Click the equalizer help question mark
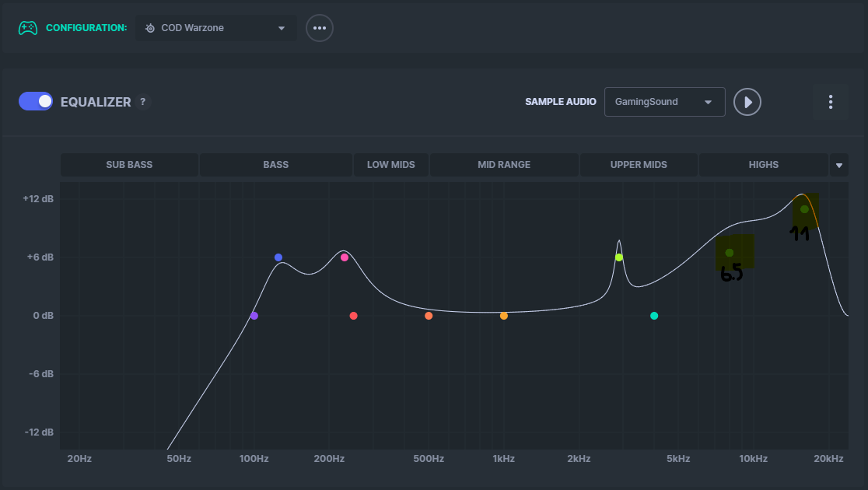Screen dimensions: 868x490 tap(142, 102)
